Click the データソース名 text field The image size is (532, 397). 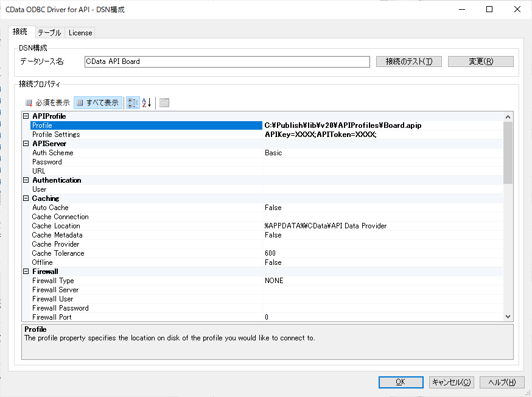tap(226, 61)
